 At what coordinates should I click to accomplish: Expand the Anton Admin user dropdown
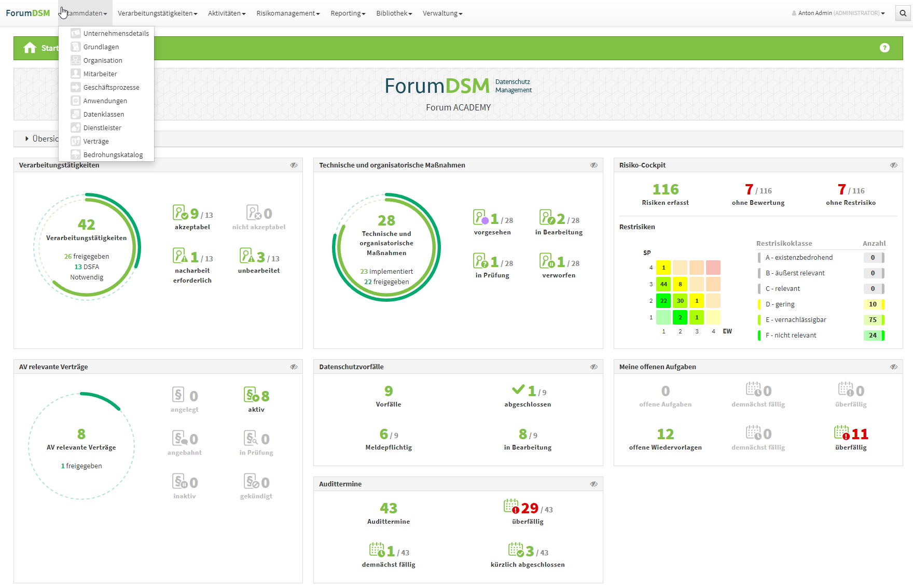(838, 13)
